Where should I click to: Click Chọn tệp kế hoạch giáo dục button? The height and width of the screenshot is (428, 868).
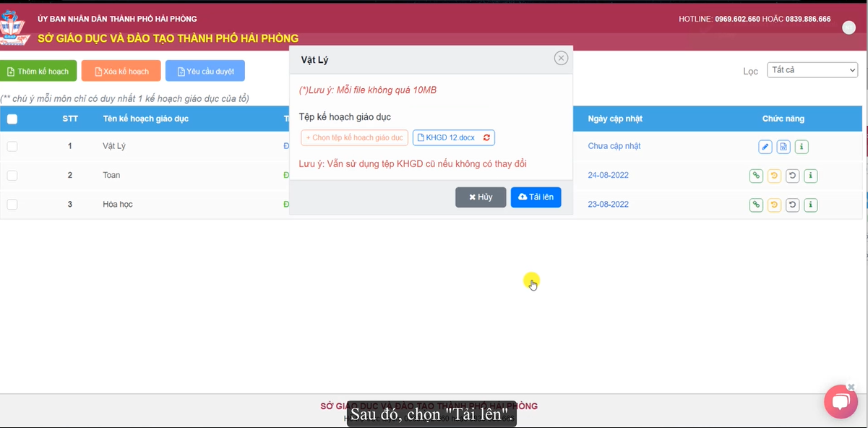point(355,138)
